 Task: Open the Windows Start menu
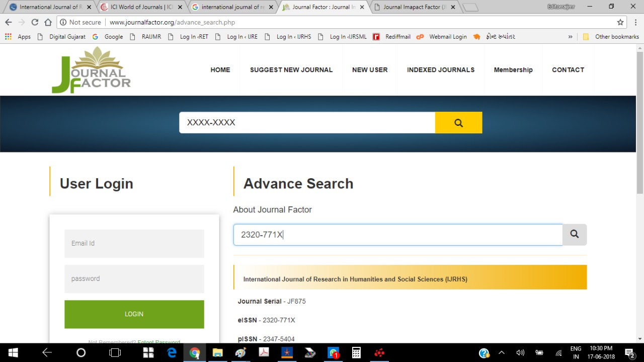[x=13, y=353]
